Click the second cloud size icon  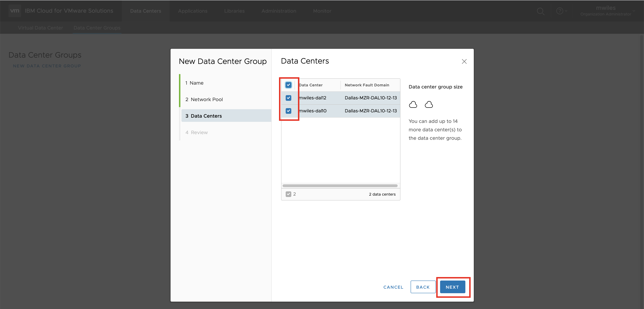click(429, 104)
